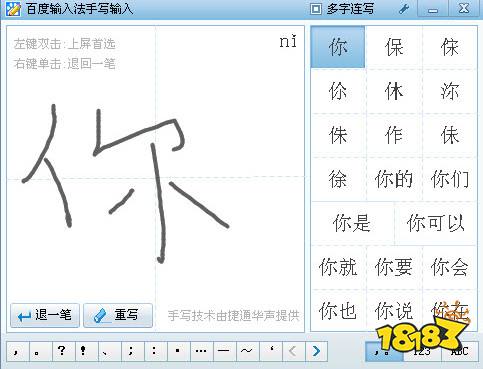Switch to the punctuation ，。 tab
This screenshot has width=483, height=369.
(x=384, y=351)
